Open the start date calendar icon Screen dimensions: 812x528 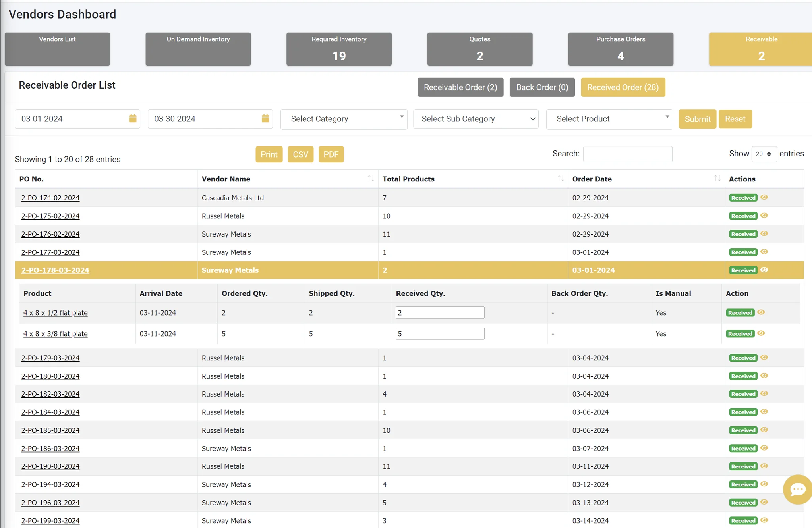tap(133, 118)
